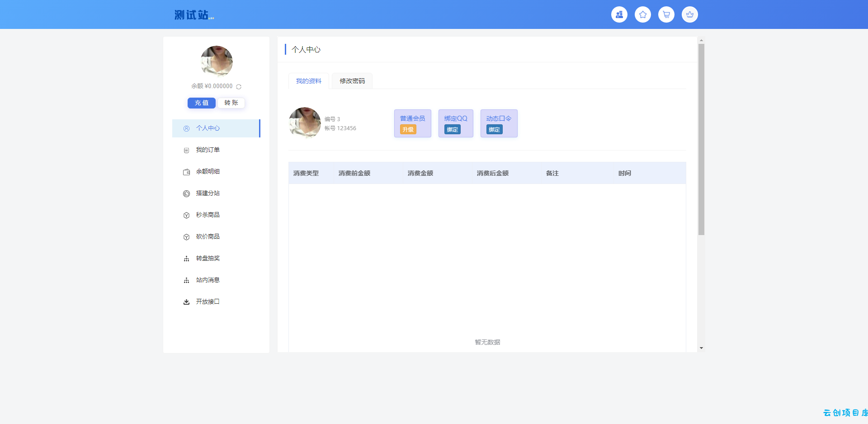This screenshot has width=868, height=424.
Task: Click the 暂无数据 empty table message
Action: point(487,342)
